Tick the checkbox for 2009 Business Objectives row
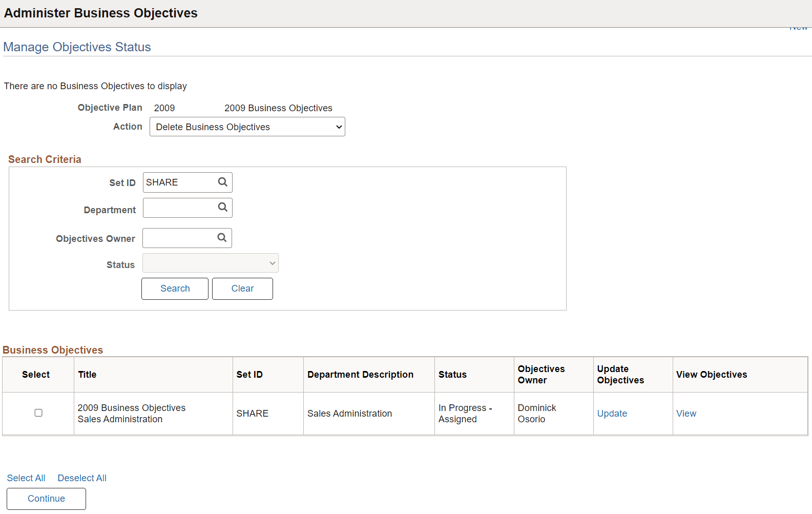The height and width of the screenshot is (514, 812). (x=38, y=413)
